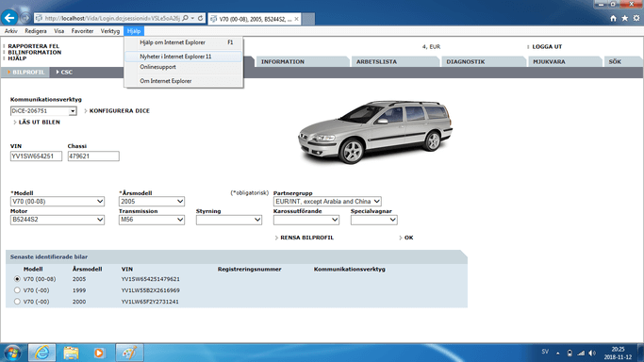Open a new blank browser tab
The image size is (644, 362).
tap(308, 19)
